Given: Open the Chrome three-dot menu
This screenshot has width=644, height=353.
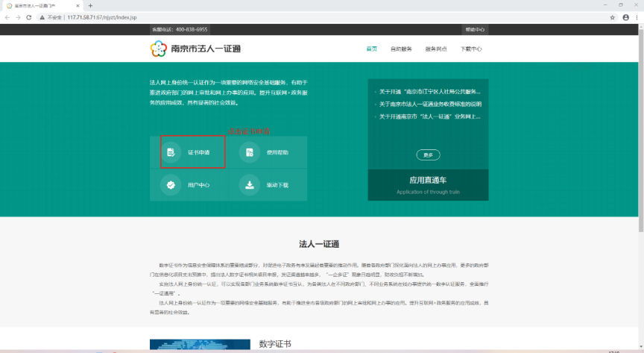Looking at the screenshot, I should click(x=637, y=17).
